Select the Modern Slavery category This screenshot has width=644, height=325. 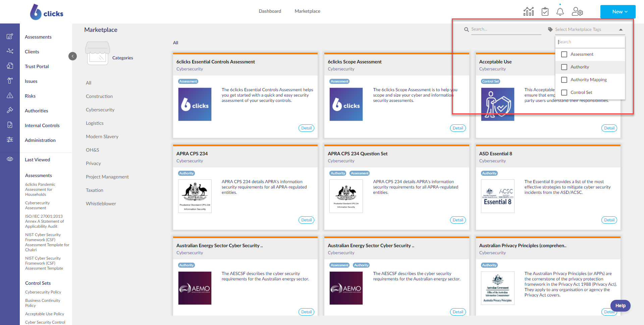click(x=102, y=137)
